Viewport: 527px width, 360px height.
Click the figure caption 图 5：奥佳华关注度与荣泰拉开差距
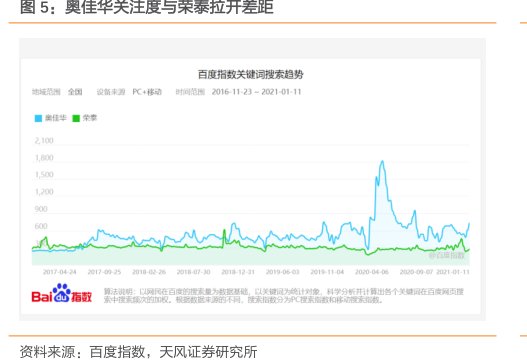pos(147,7)
